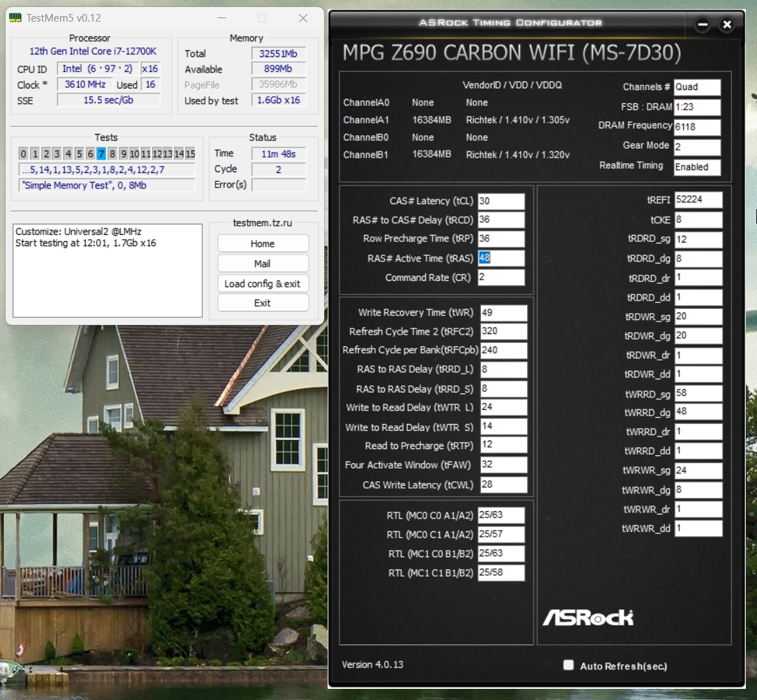Click the tCKE value field
This screenshot has width=757, height=700.
tap(698, 220)
